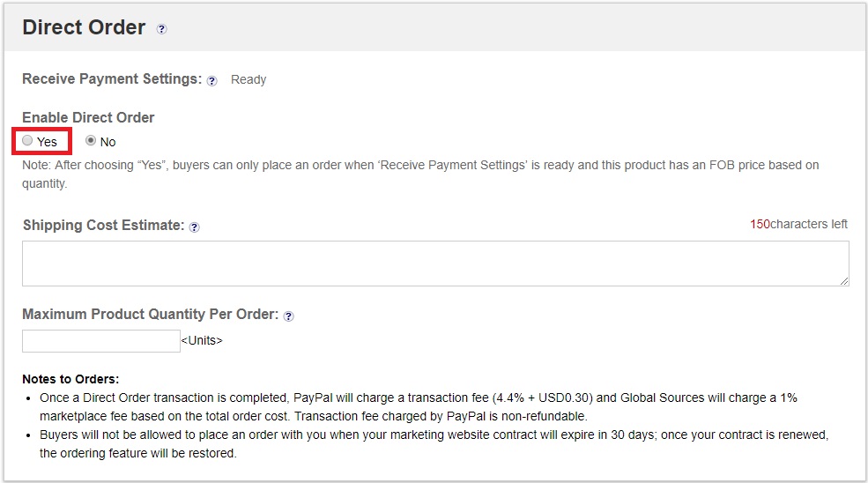Click the 'Shipping Cost Estimate:' label

tap(103, 226)
